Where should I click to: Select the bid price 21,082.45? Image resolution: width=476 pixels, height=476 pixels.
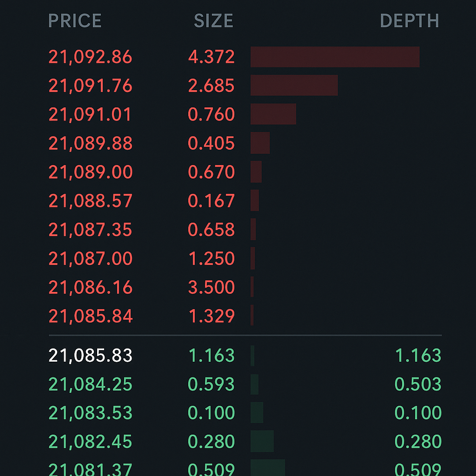pyautogui.click(x=89, y=442)
